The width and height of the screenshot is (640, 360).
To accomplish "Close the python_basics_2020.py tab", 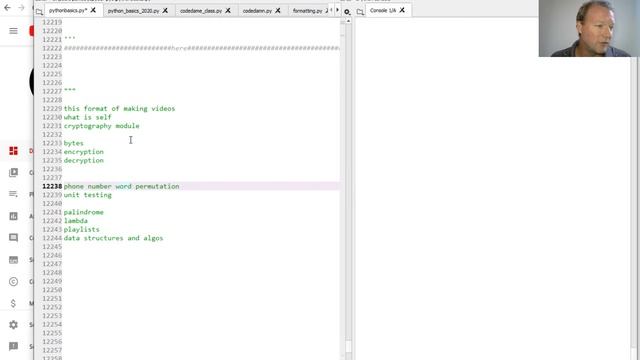I will (165, 11).
